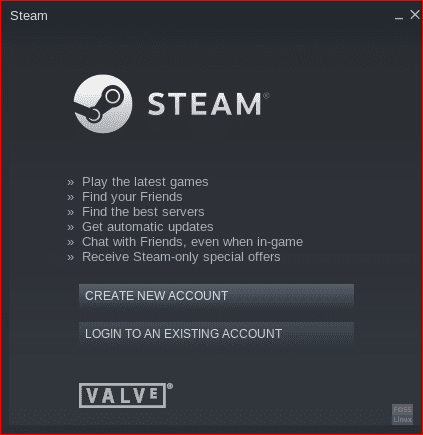423x435 pixels.
Task: Click the registered symbol beside Valve logo
Action: (x=170, y=386)
